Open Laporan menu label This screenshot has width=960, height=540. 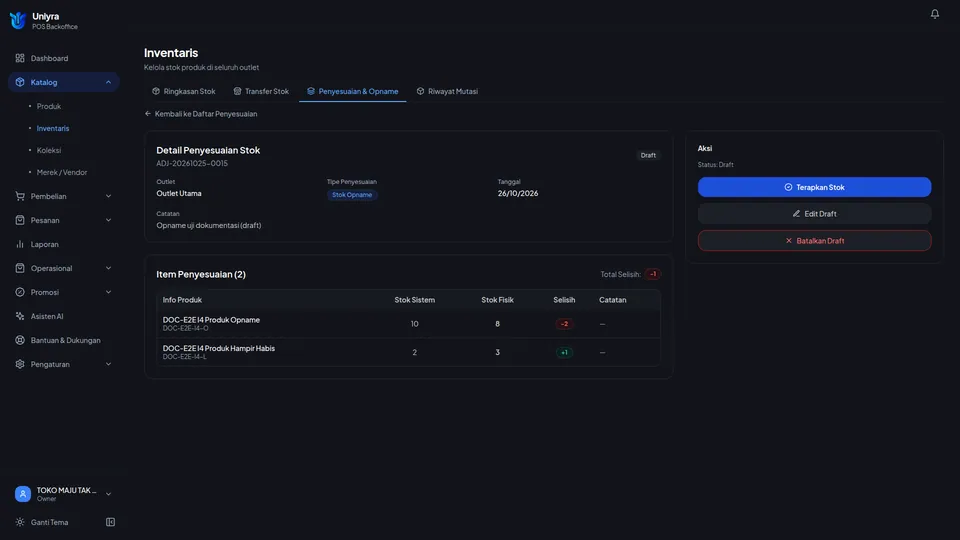[x=45, y=244]
